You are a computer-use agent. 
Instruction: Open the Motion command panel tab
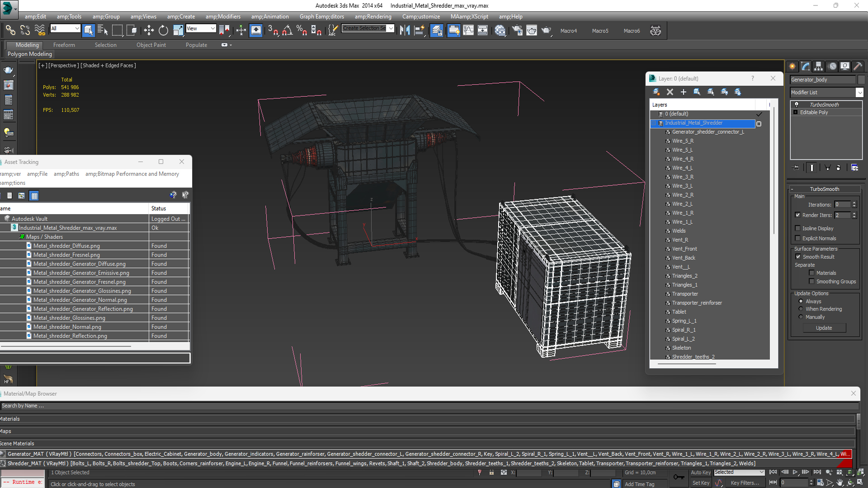(x=832, y=66)
